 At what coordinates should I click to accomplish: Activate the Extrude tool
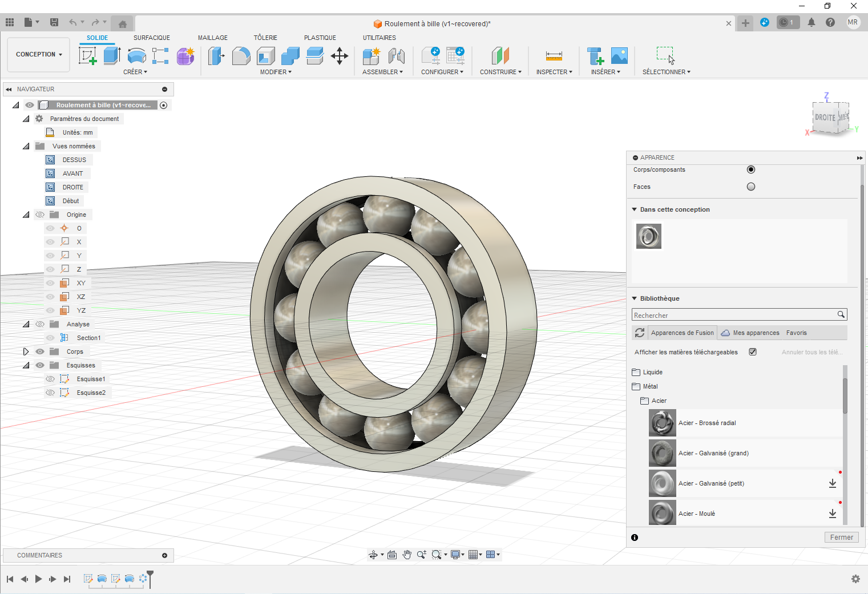tap(112, 56)
